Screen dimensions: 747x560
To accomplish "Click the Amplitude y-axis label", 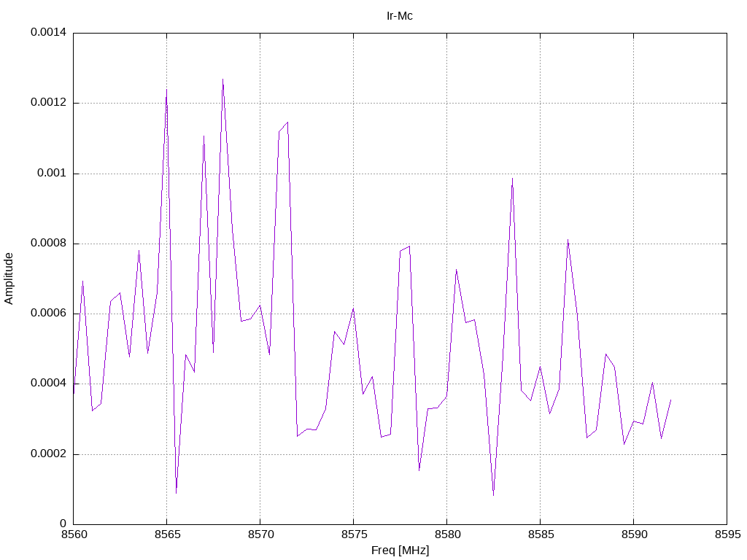I will click(9, 279).
